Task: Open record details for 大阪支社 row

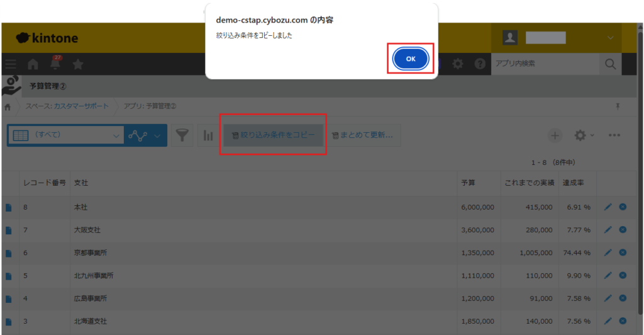Action: 9,230
